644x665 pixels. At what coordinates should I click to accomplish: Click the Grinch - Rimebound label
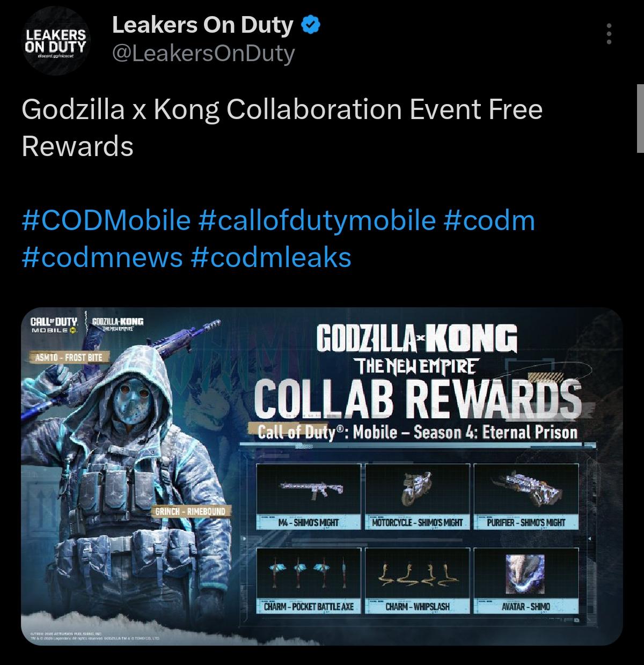click(190, 511)
